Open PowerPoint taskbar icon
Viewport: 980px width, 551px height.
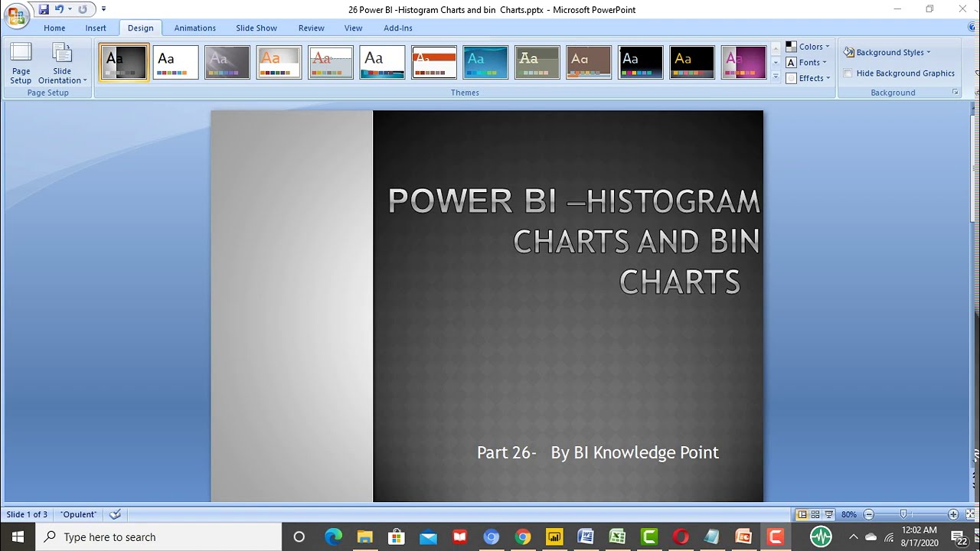743,536
